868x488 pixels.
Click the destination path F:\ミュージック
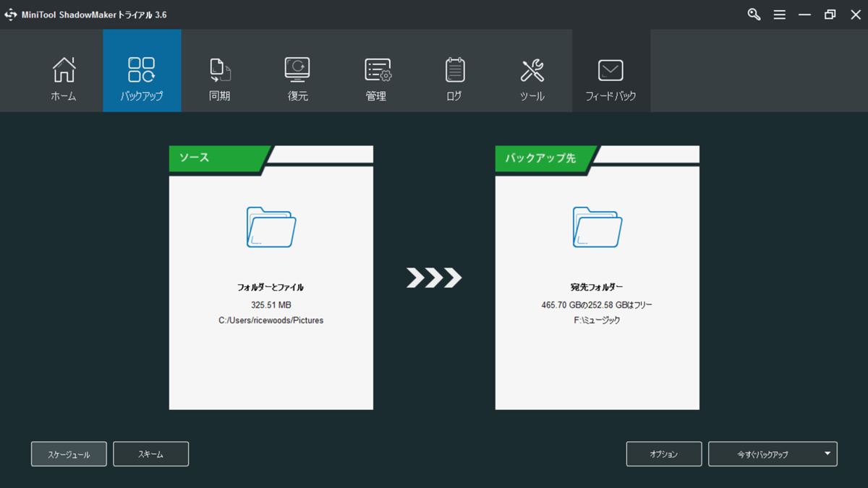click(597, 320)
